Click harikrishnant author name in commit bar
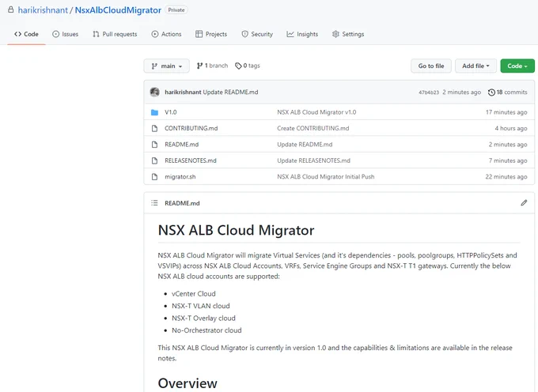538x392 pixels. (183, 92)
